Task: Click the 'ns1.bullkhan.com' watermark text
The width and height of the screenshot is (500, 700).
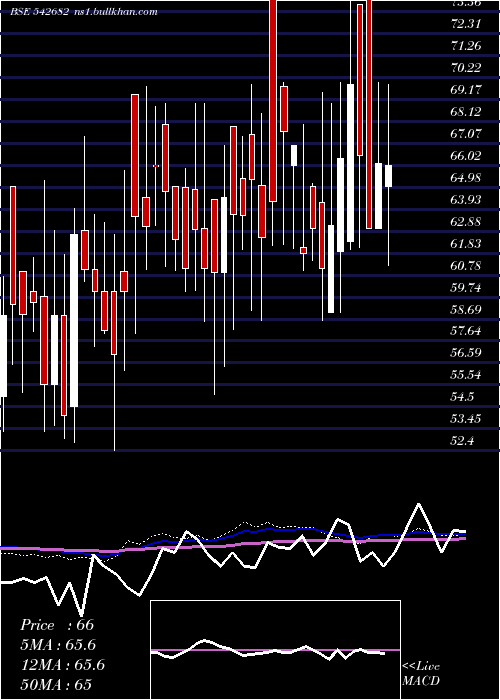Action: (x=115, y=12)
